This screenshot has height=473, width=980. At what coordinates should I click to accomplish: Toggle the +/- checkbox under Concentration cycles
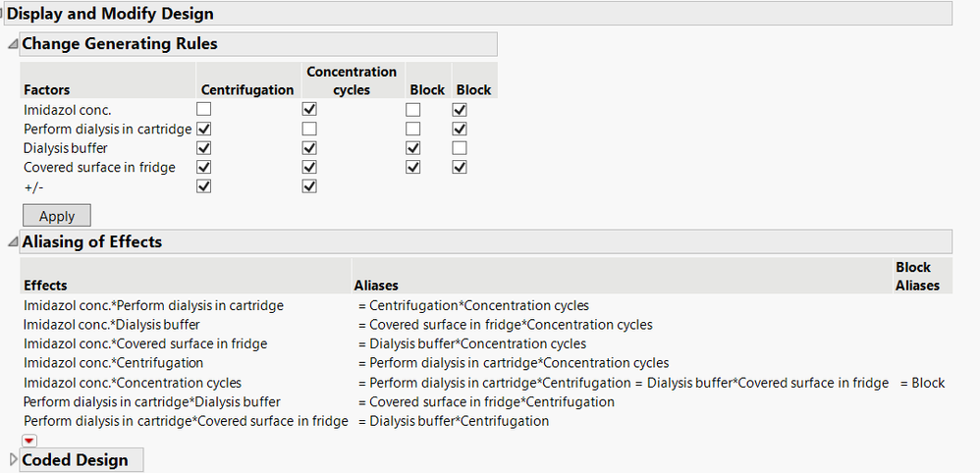(309, 186)
